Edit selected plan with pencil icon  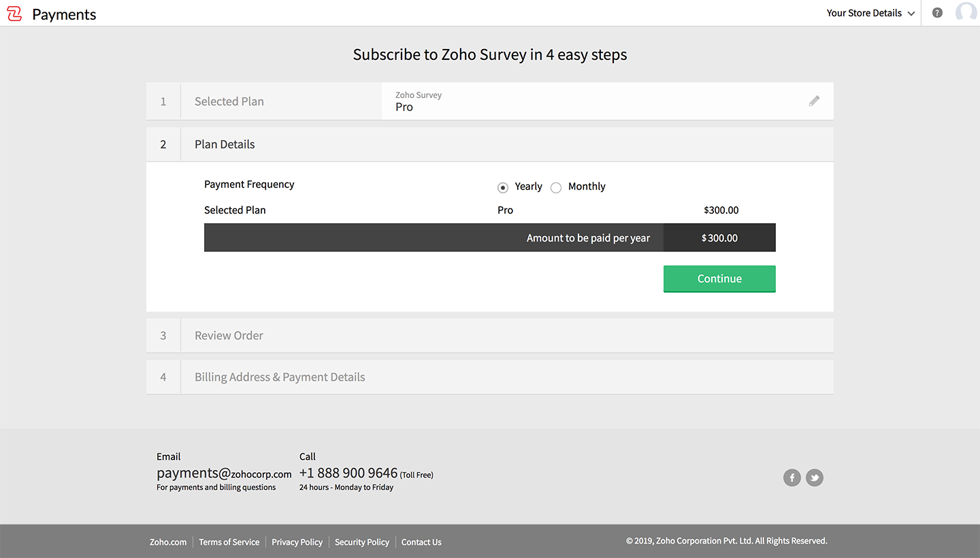[x=814, y=101]
